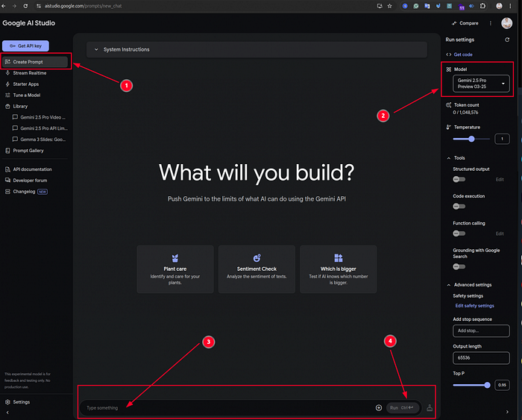Click the Output length field

pos(481,358)
